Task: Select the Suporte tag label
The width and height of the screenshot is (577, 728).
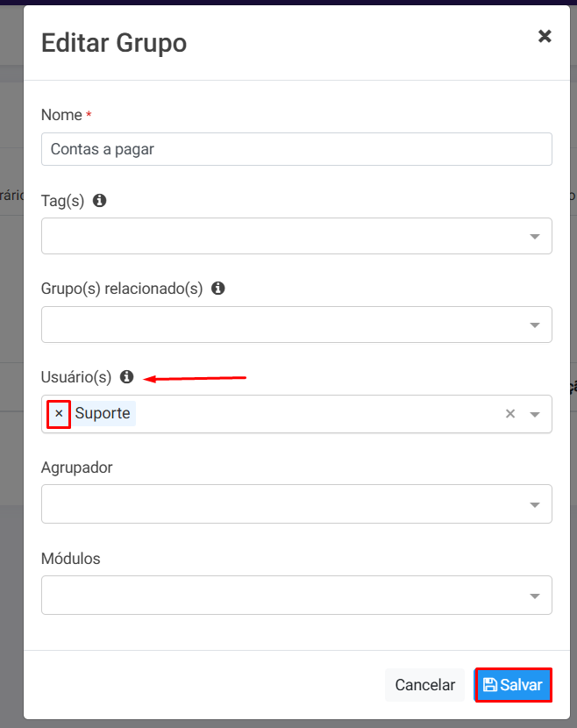Action: coord(103,413)
